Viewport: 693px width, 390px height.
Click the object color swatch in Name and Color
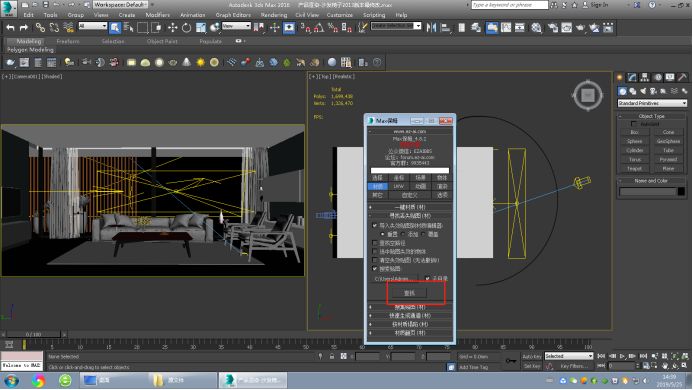coord(682,191)
